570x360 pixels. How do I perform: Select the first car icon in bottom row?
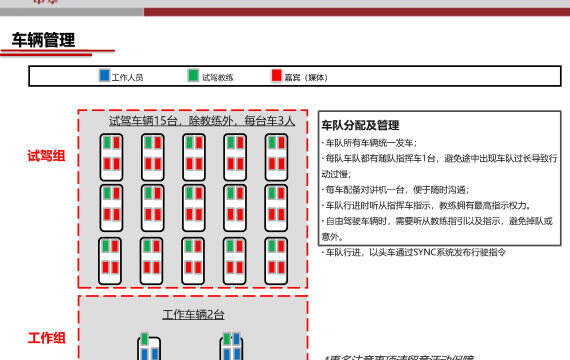(110, 260)
